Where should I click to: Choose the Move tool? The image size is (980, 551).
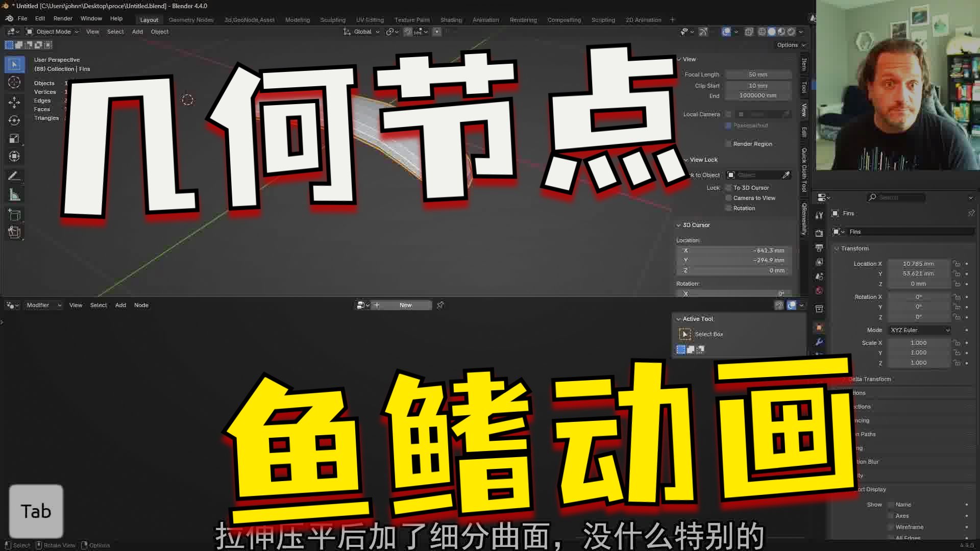(14, 102)
